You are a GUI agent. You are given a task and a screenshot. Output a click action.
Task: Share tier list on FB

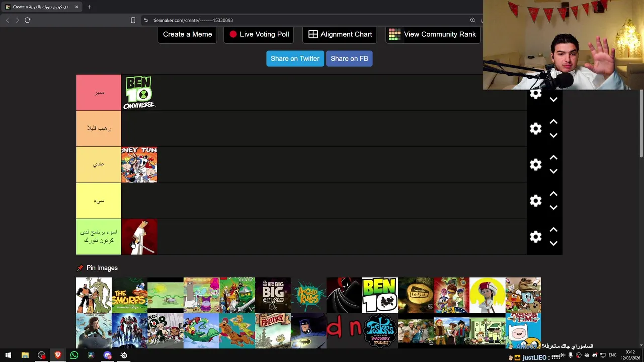[x=349, y=59]
